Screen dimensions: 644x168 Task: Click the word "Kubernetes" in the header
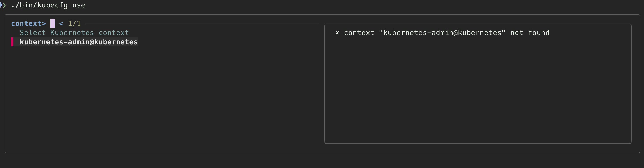pos(72,33)
